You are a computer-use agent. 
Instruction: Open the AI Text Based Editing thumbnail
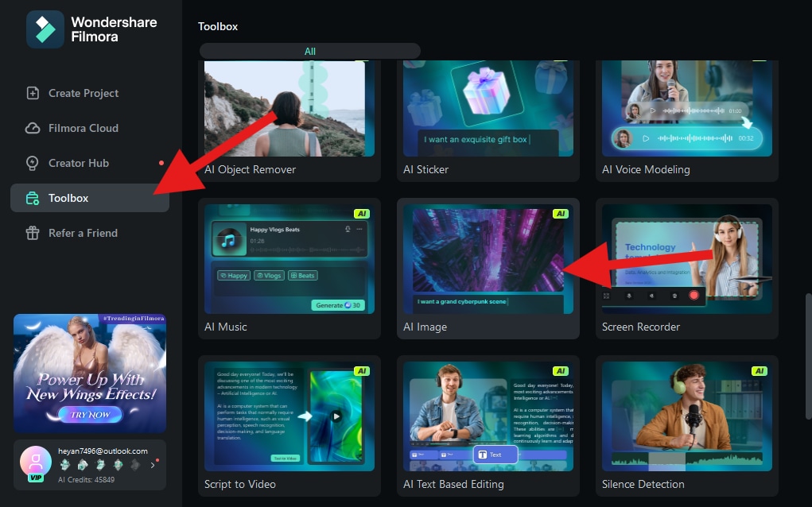click(x=488, y=416)
